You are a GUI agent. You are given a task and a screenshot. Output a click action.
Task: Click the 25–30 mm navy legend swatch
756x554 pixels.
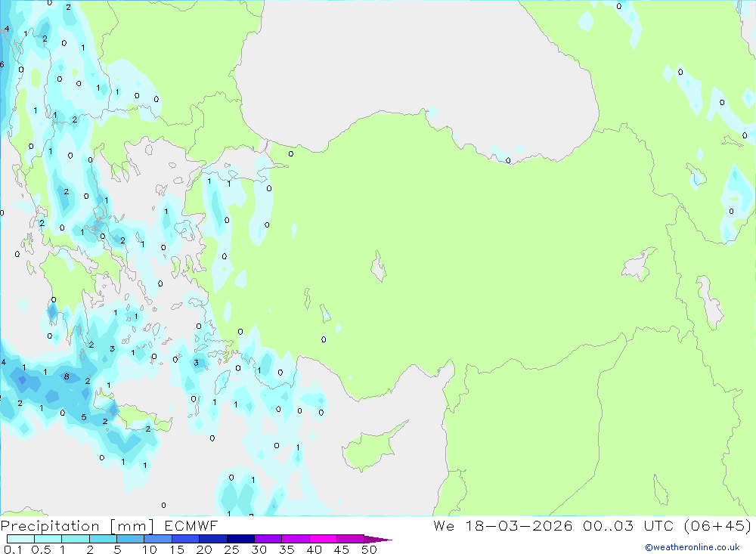tap(240, 539)
